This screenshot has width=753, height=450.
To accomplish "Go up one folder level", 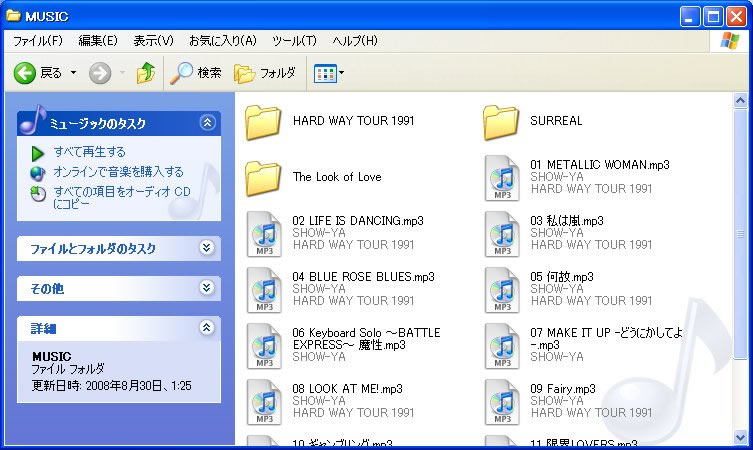I will [146, 73].
